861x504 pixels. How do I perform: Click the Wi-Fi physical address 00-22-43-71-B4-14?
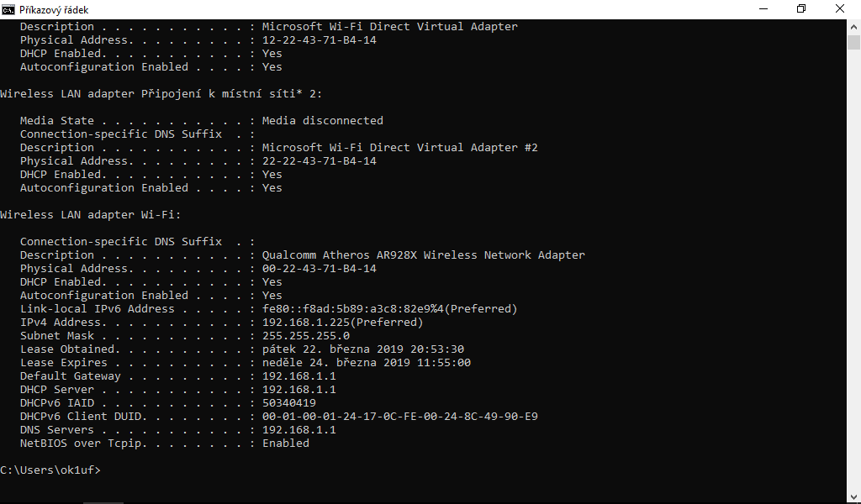[319, 269]
